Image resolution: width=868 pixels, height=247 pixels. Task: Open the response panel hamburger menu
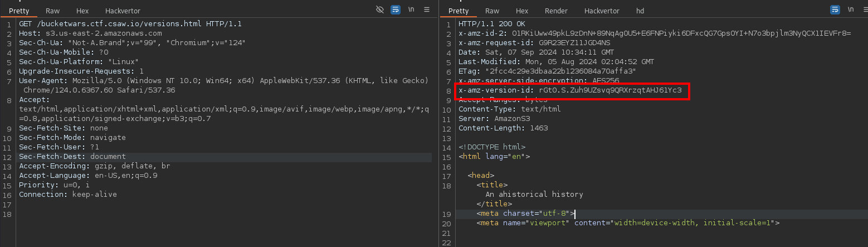click(866, 10)
